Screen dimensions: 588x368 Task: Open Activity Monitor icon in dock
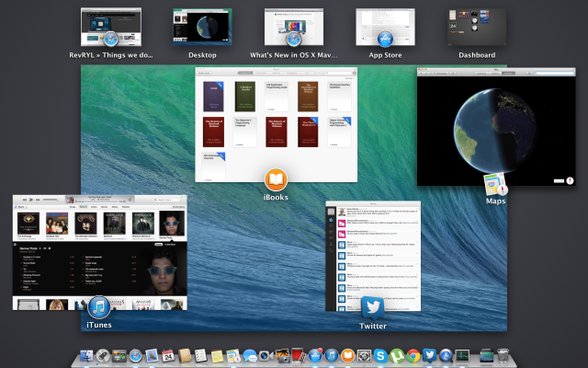tap(462, 355)
